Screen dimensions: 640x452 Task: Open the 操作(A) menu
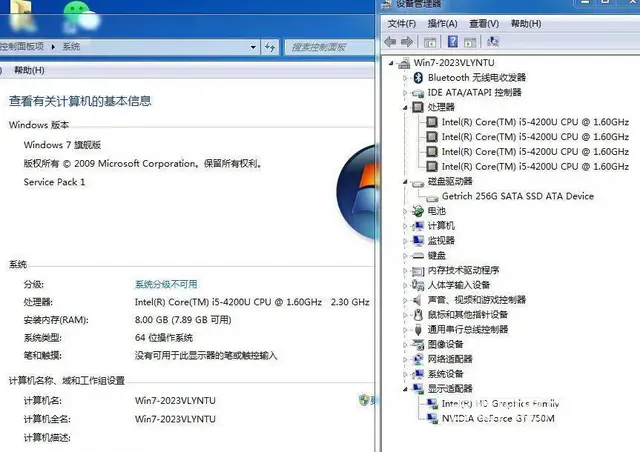(442, 24)
